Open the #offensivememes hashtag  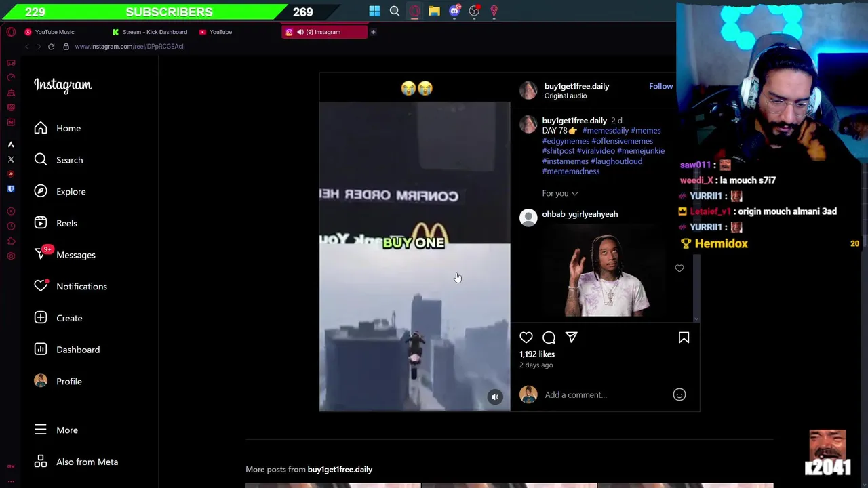(x=622, y=141)
